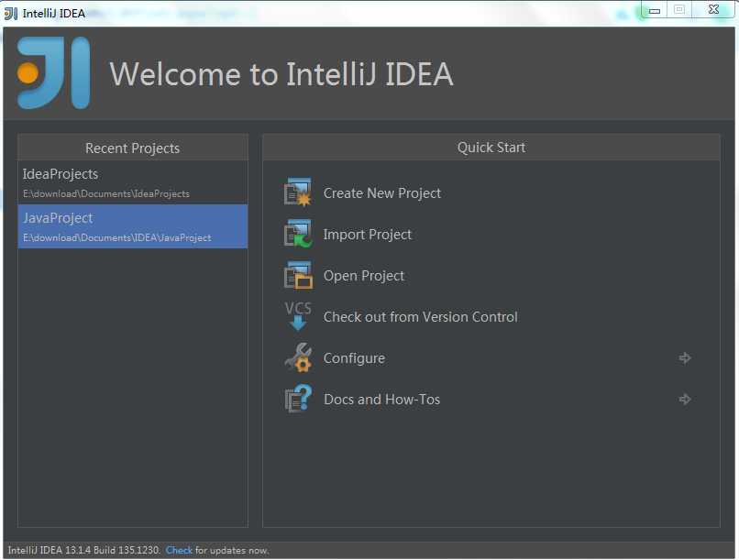
Task: Click the path E:\download\Documents\IdeaProjects
Action: point(106,194)
